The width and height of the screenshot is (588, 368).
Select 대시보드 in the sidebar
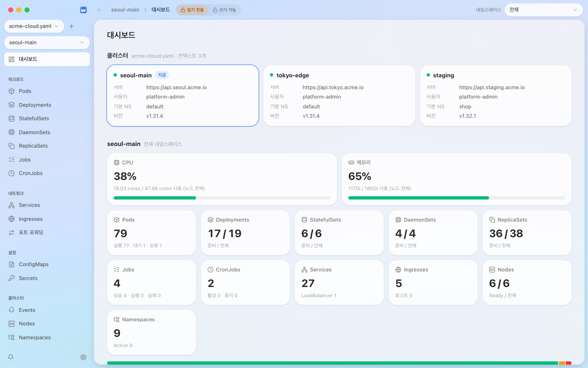tap(47, 59)
